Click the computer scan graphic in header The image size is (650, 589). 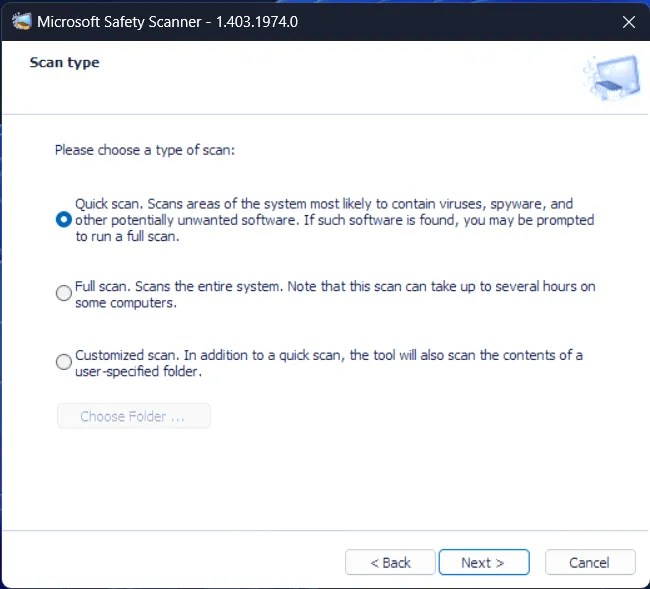612,78
